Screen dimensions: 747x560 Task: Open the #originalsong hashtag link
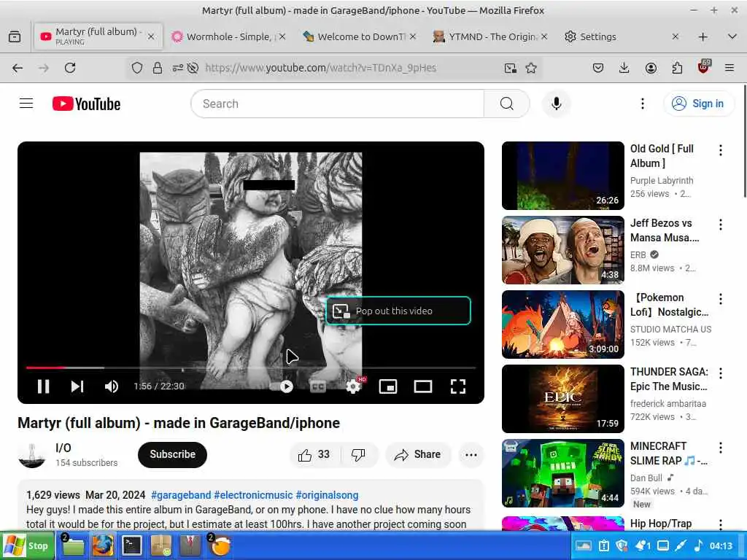point(327,495)
